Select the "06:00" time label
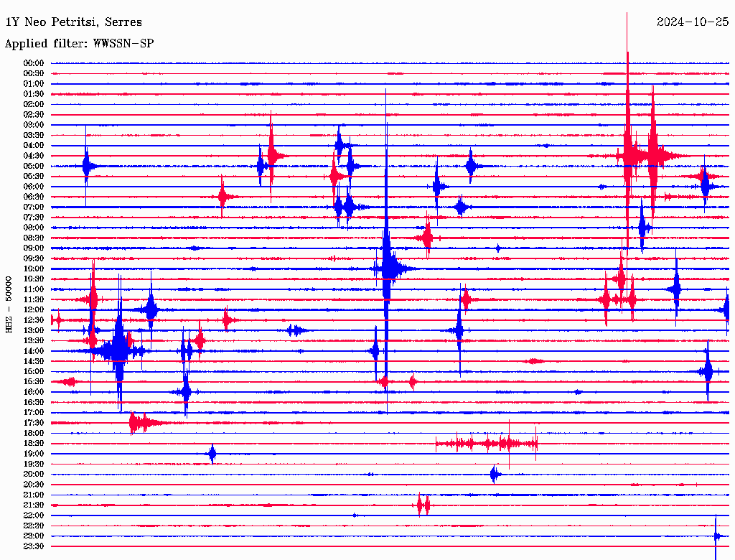This screenshot has width=735, height=560. pyautogui.click(x=33, y=187)
